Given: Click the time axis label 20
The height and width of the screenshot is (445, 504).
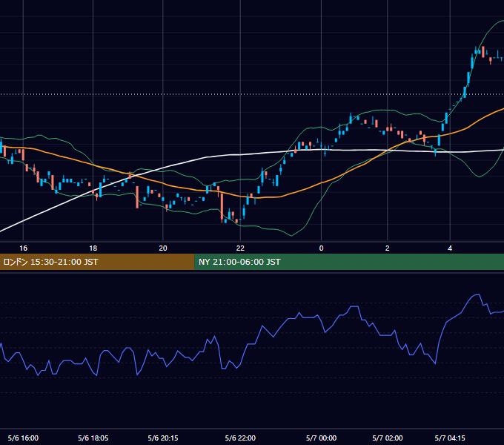Looking at the screenshot, I should [x=163, y=248].
